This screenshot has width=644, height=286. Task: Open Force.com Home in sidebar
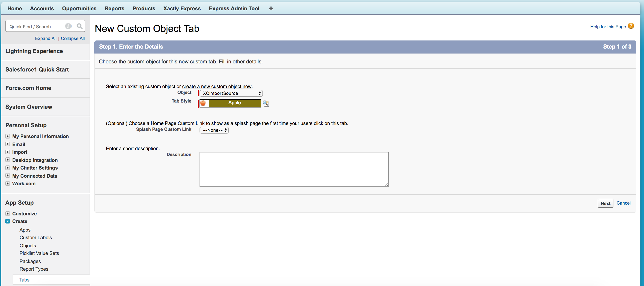pos(28,88)
